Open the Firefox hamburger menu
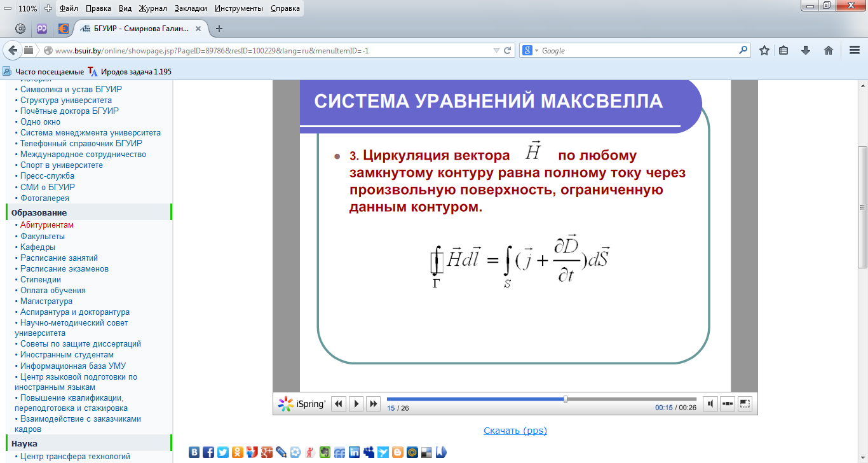 [x=855, y=50]
